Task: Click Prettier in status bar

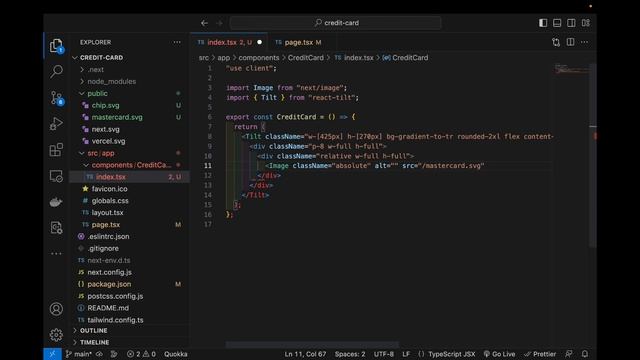Action: pyautogui.click(x=540, y=354)
